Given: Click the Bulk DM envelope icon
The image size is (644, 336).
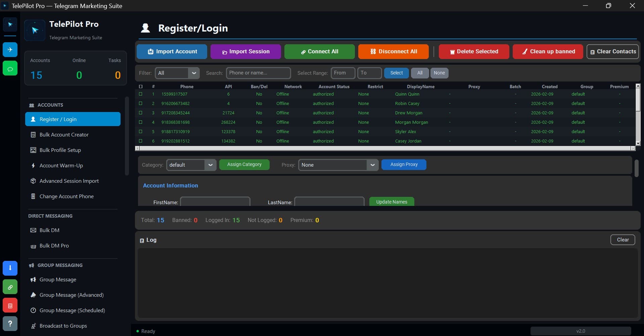Looking at the screenshot, I should point(33,230).
